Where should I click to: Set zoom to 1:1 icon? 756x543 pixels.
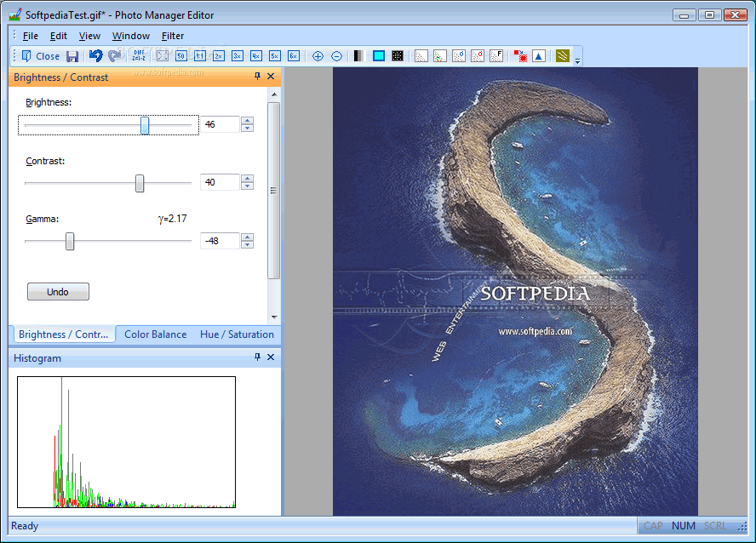[x=200, y=56]
